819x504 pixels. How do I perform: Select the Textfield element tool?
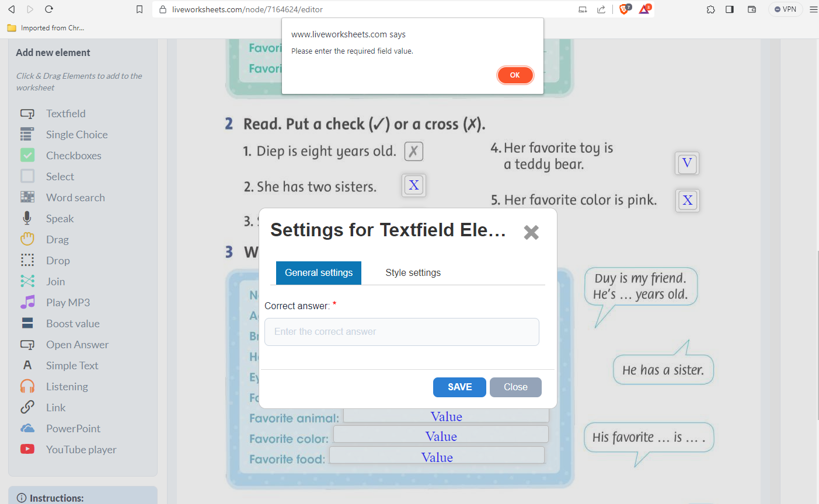pos(66,113)
